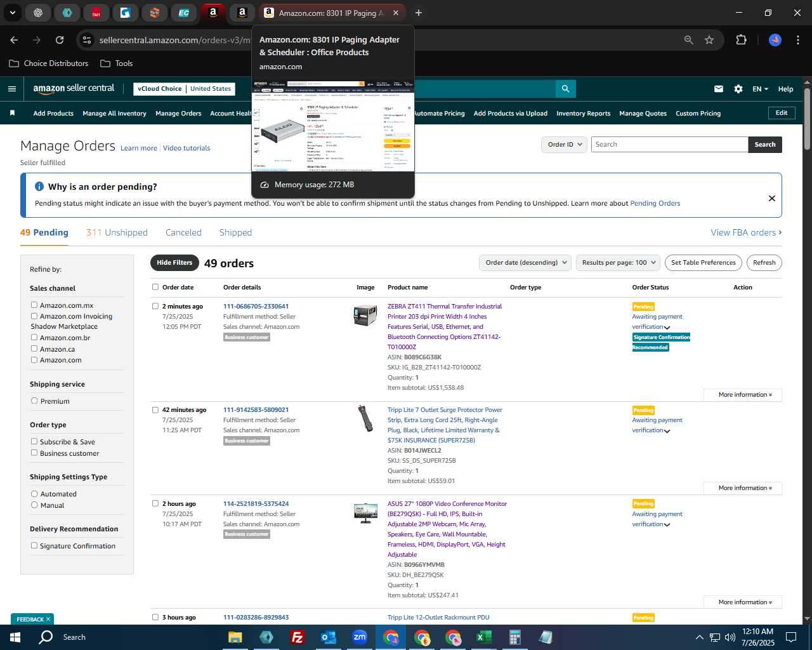This screenshot has width=812, height=650.
Task: Open the Order ID search type dropdown
Action: (x=564, y=145)
